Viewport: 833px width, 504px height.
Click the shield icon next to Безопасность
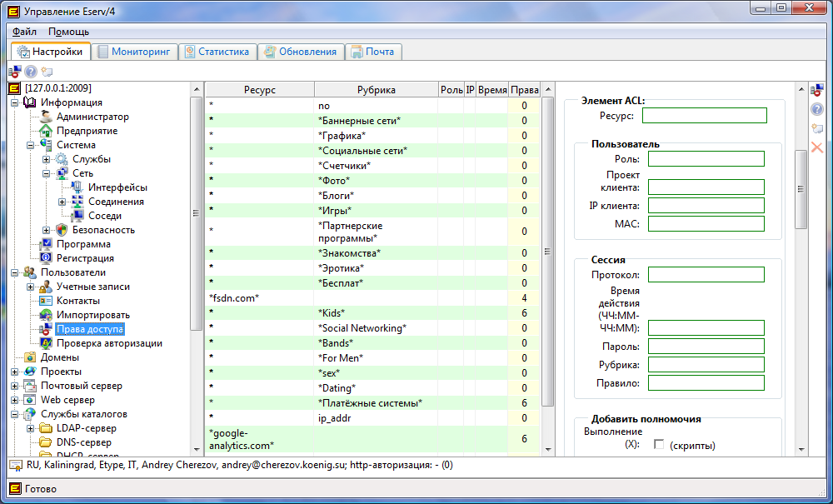(x=62, y=230)
